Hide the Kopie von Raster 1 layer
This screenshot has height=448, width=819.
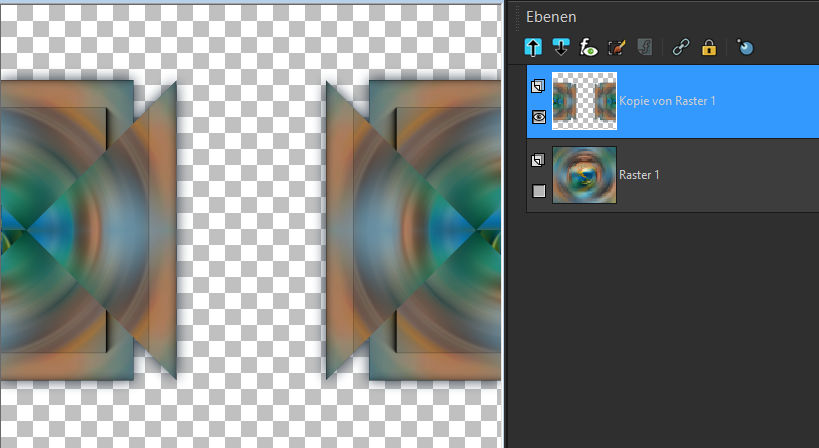[x=539, y=116]
